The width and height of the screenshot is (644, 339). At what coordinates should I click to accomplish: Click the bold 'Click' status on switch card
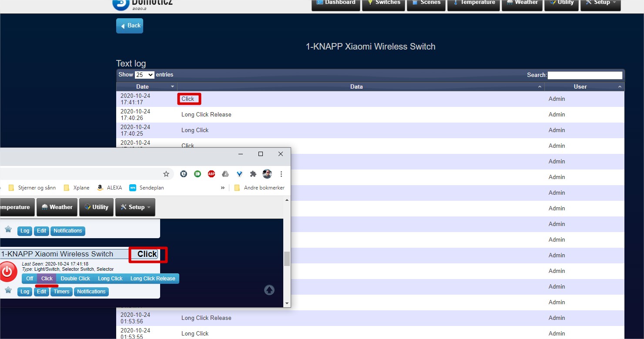(x=147, y=254)
